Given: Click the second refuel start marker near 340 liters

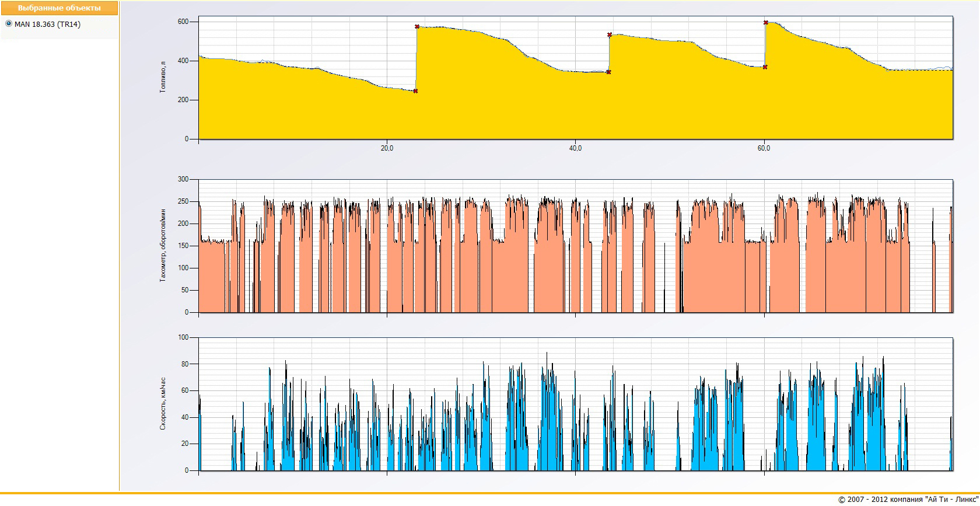Looking at the screenshot, I should 608,72.
